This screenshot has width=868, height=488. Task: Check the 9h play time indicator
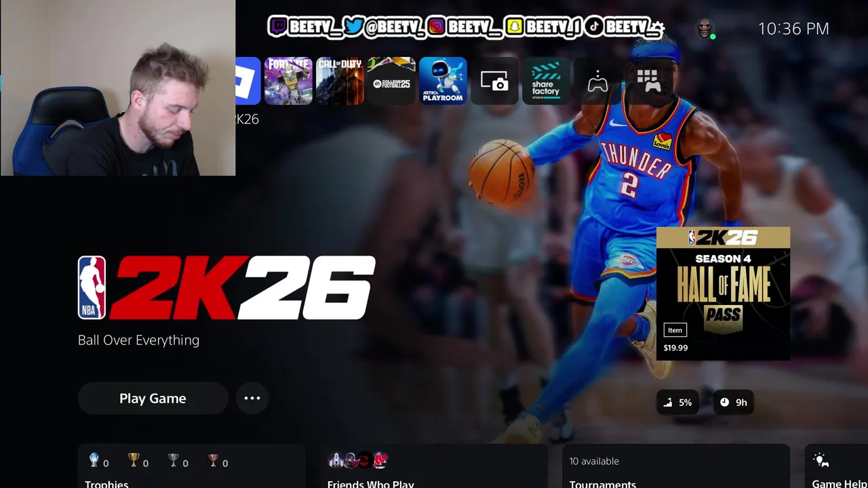coord(733,402)
